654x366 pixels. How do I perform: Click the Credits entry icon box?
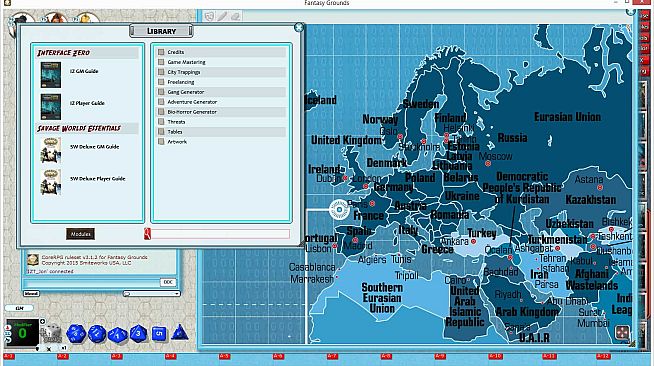tap(161, 52)
